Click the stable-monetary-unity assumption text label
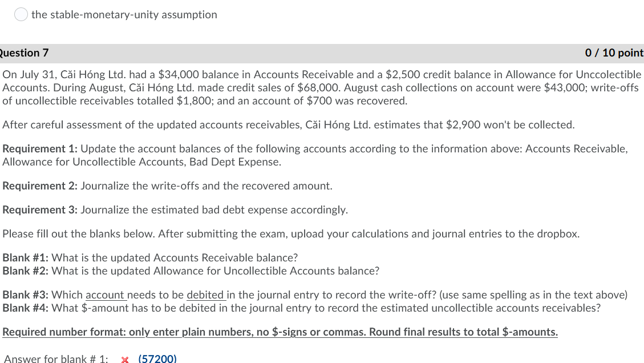This screenshot has width=644, height=363. point(124,14)
